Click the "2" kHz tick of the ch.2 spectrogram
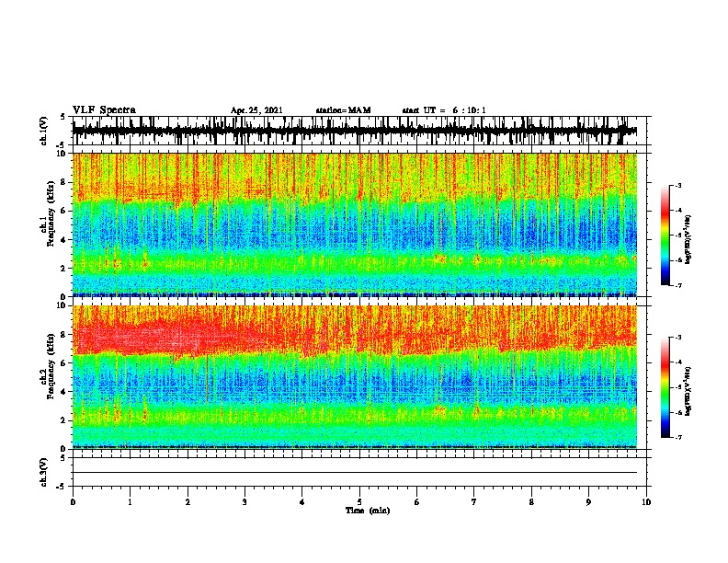728x563 pixels. [64, 419]
